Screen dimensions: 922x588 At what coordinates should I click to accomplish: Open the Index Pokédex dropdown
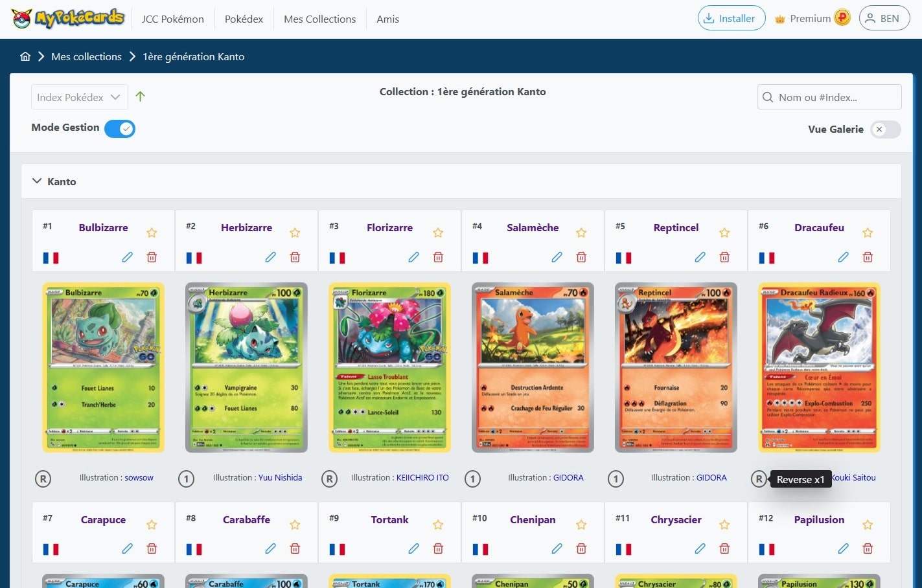pos(78,96)
